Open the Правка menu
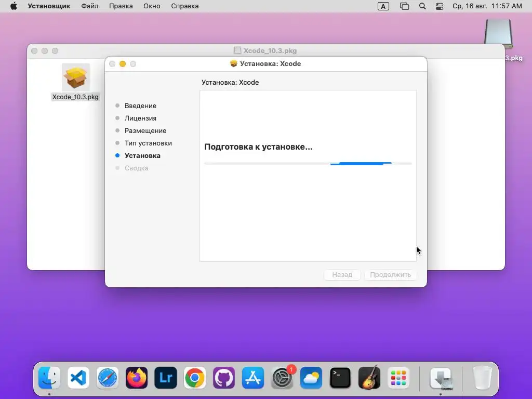The height and width of the screenshot is (399, 532). [x=121, y=6]
